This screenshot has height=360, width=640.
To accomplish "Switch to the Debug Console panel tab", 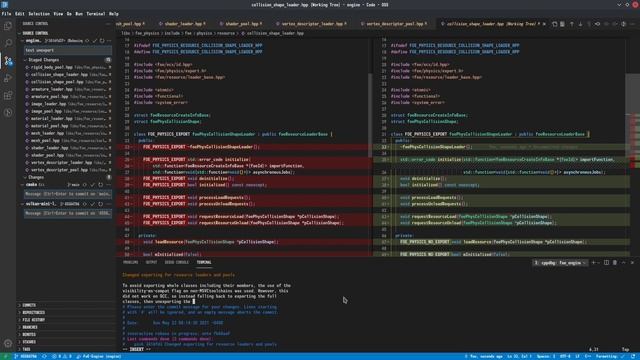I will [x=176, y=262].
